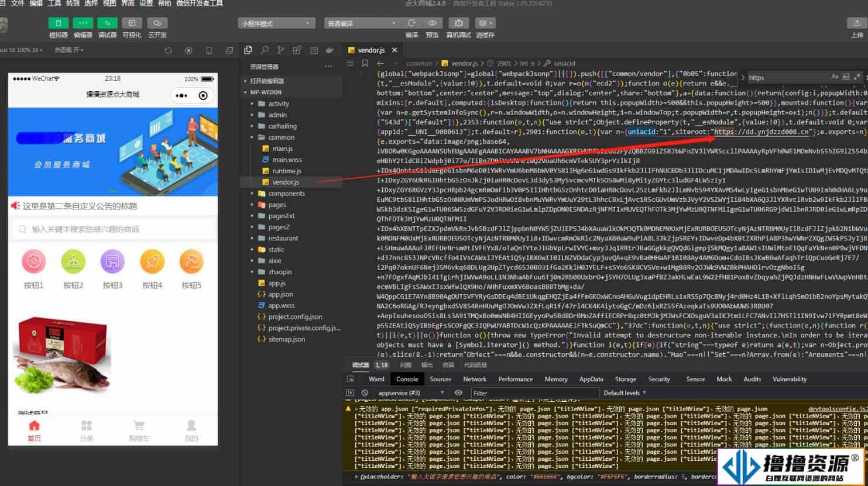Click the Compile refresh icon
Image resolution: width=868 pixels, height=486 pixels.
tap(412, 23)
